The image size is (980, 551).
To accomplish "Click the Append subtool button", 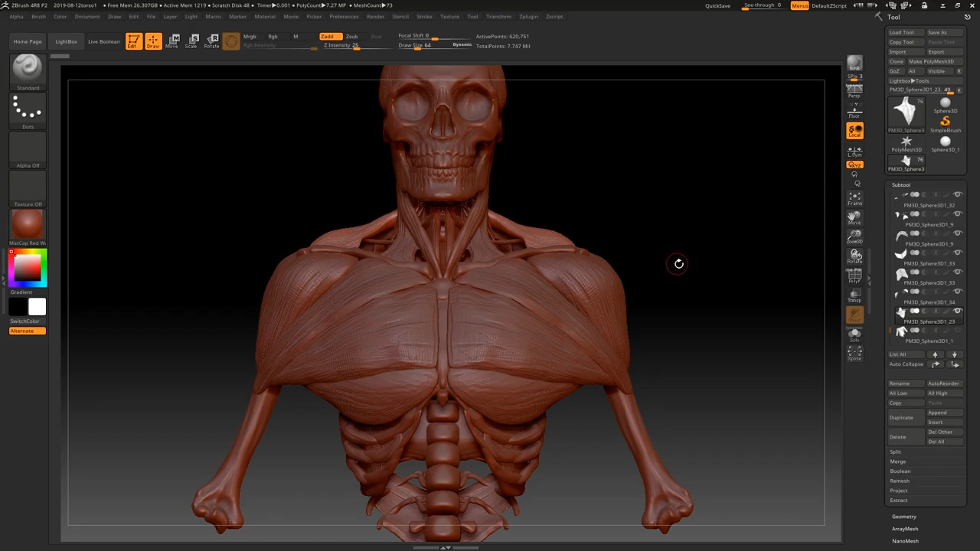I will [x=945, y=412].
